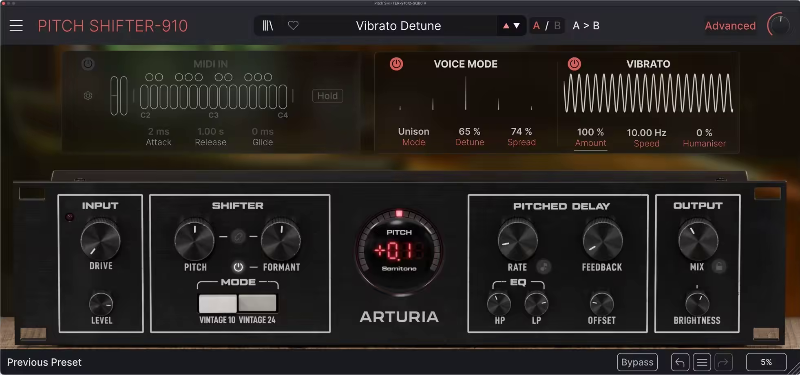This screenshot has height=375, width=800.
Task: Click the Output Mix knob
Action: 698,240
